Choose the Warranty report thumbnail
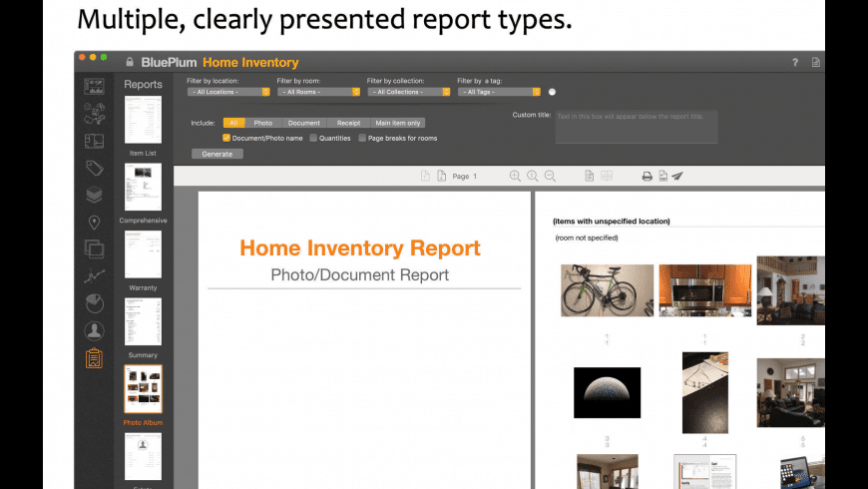Image resolution: width=868 pixels, height=489 pixels. click(143, 254)
